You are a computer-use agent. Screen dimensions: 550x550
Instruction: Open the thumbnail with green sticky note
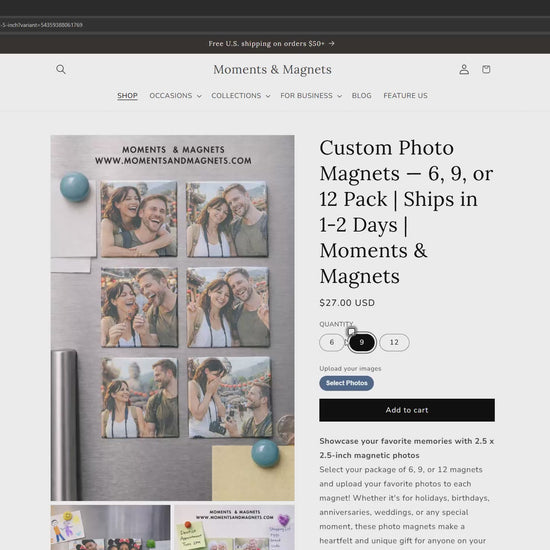pos(235,528)
